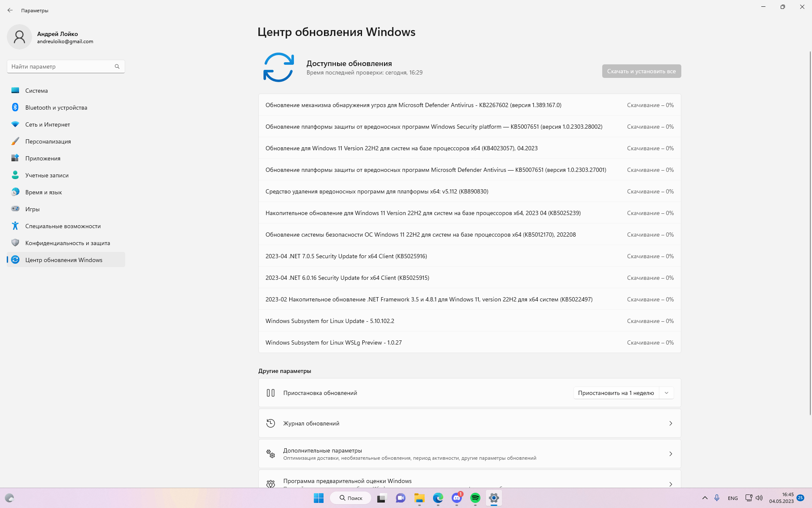Click the vertical scrollbar of settings page

tap(810, 233)
